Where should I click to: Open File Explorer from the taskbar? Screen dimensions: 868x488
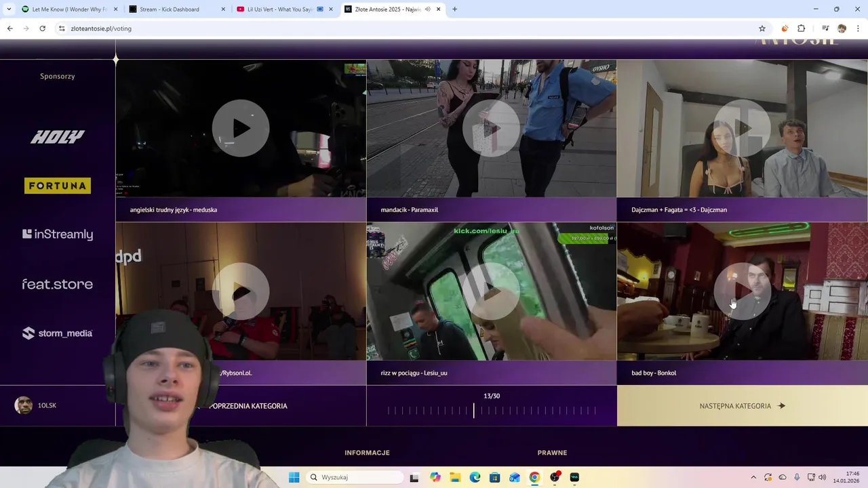pyautogui.click(x=455, y=477)
